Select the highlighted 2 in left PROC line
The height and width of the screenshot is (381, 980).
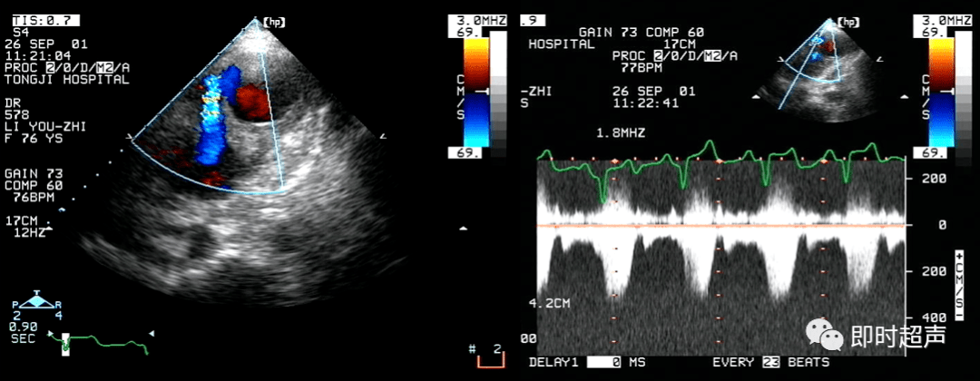click(53, 67)
